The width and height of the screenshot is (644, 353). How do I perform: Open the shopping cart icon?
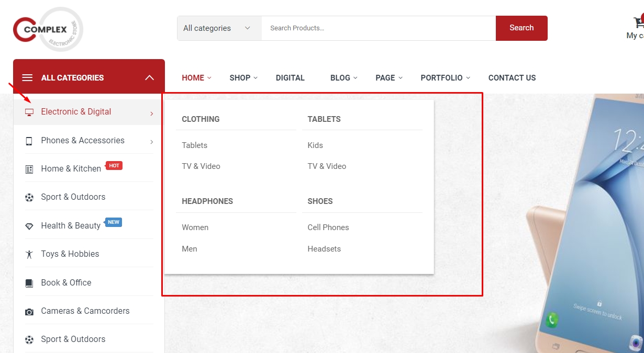pyautogui.click(x=639, y=21)
